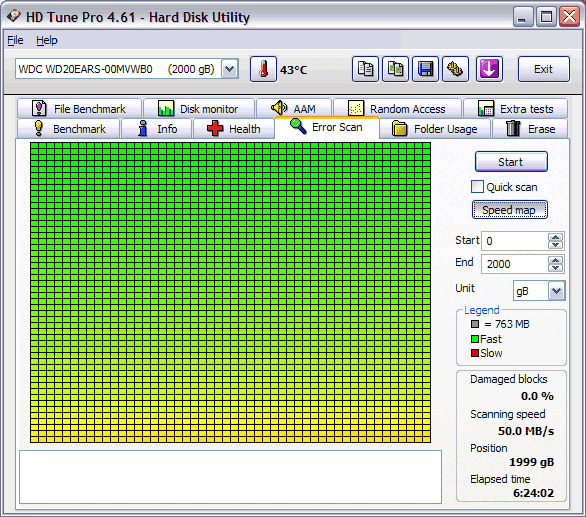
Task: Open the Folder Usage tab
Action: click(435, 129)
